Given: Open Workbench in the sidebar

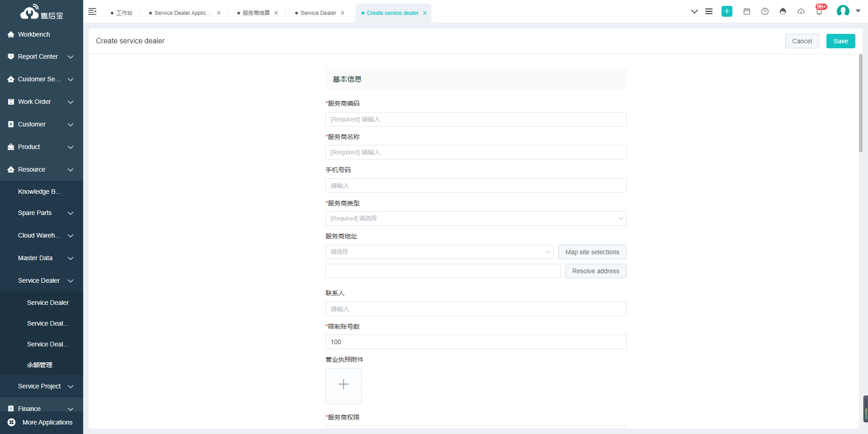Looking at the screenshot, I should pyautogui.click(x=34, y=34).
